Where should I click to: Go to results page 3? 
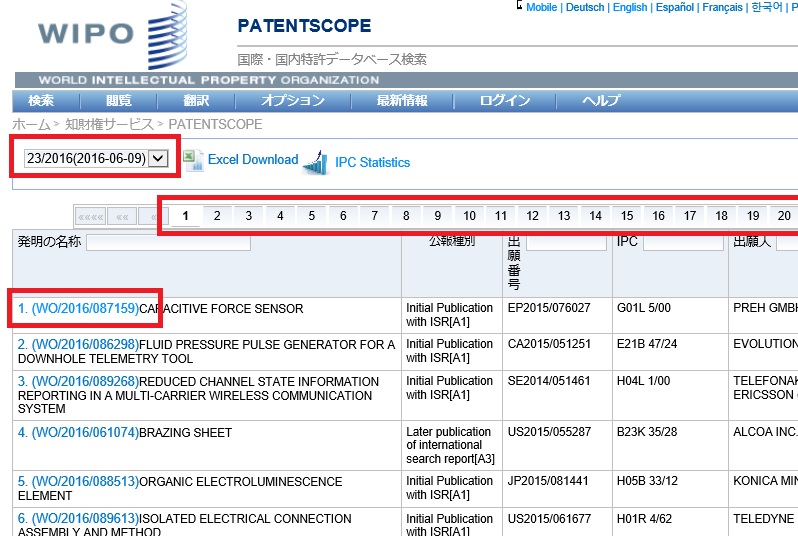249,216
